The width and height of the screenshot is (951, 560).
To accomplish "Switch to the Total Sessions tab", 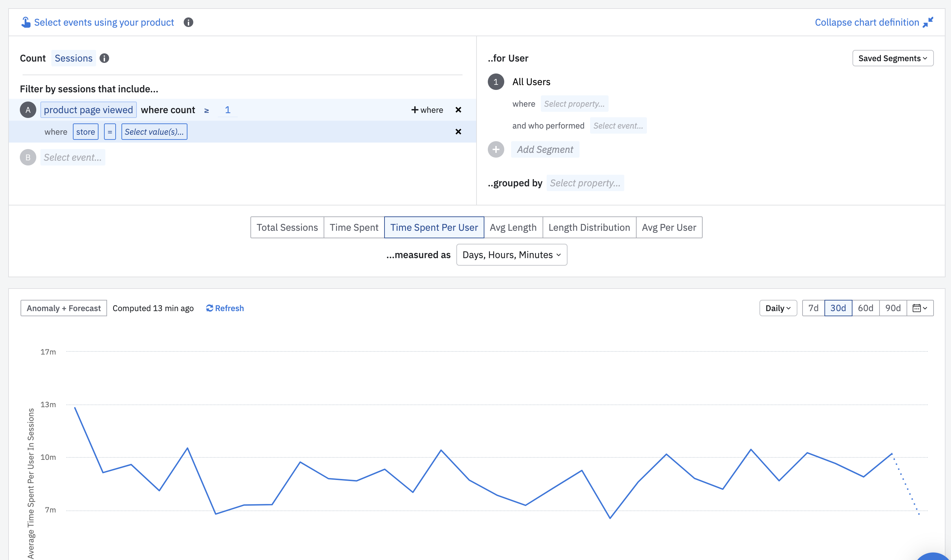I will [287, 228].
